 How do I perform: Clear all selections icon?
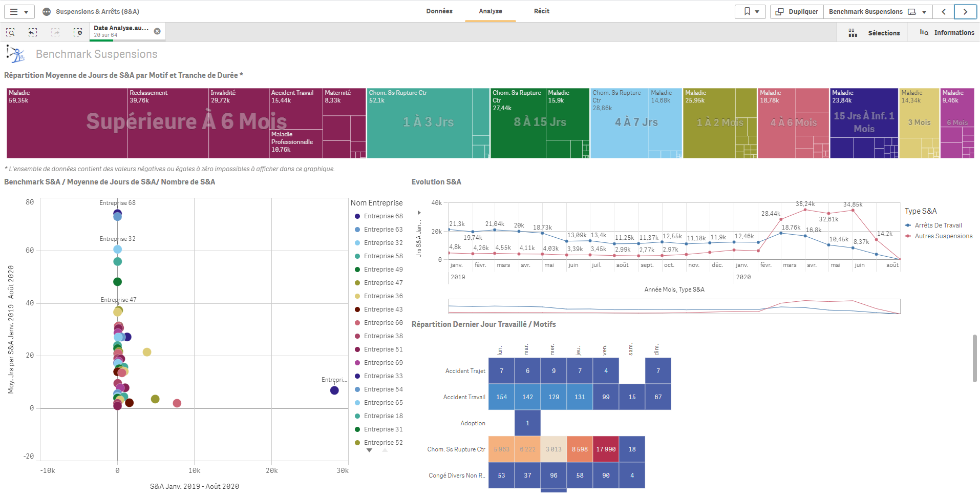(x=78, y=32)
